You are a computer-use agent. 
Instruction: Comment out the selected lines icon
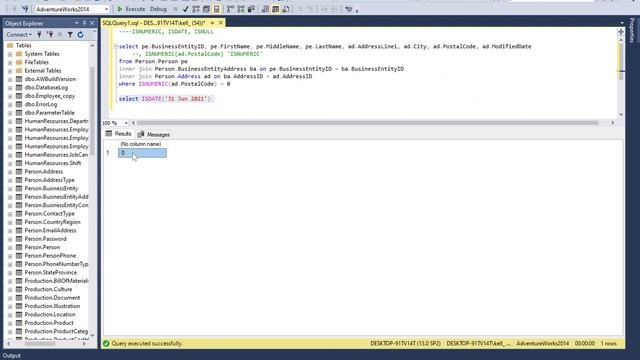pyautogui.click(x=300, y=9)
